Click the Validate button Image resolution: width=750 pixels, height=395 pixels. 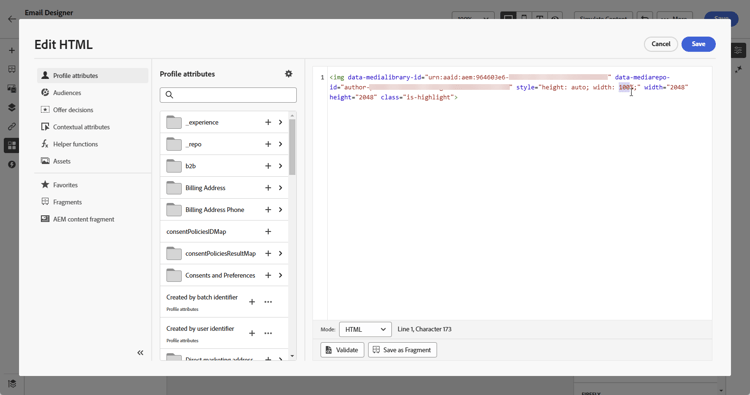342,350
